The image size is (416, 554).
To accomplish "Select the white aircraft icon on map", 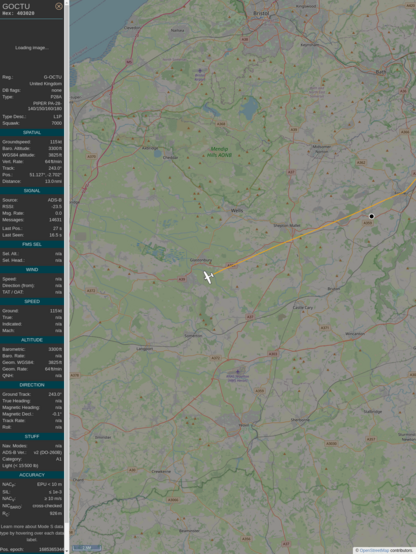I will point(209,277).
